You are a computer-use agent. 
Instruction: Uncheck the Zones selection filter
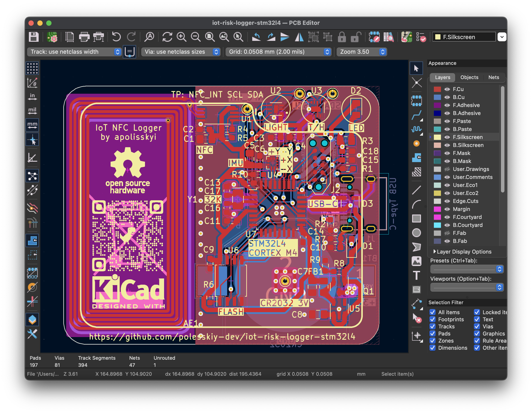432,341
